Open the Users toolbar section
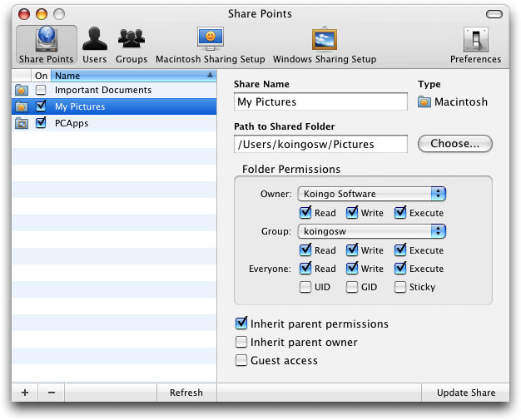This screenshot has height=420, width=521. (95, 45)
